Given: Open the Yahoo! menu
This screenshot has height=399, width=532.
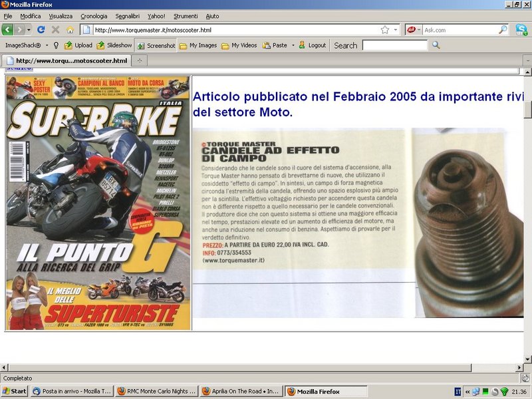Looking at the screenshot, I should point(156,16).
